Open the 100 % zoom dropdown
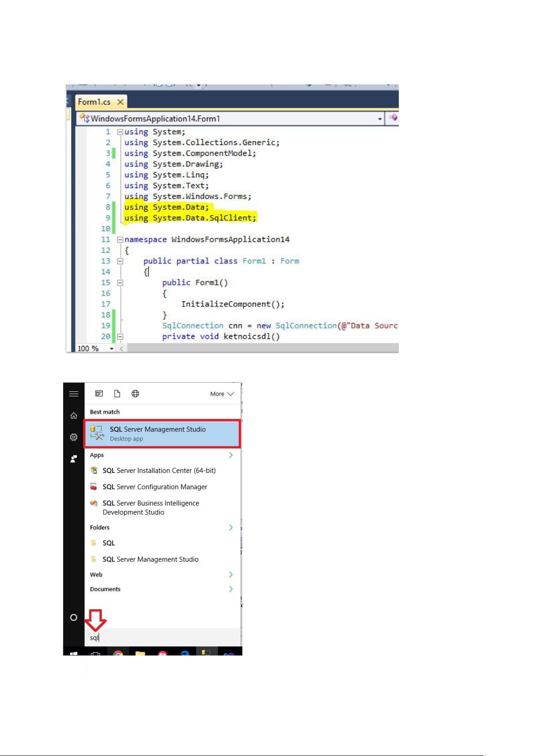This screenshot has height=756, width=535. (x=112, y=349)
